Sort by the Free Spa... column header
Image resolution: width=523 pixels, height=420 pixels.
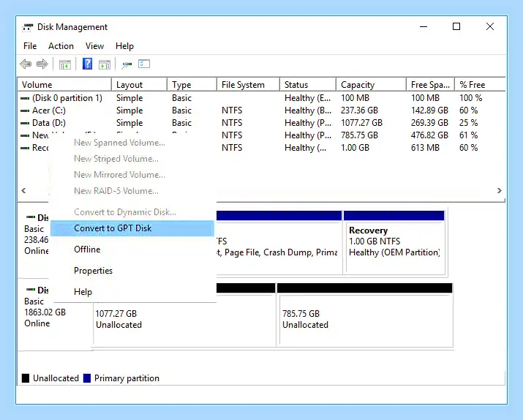431,85
